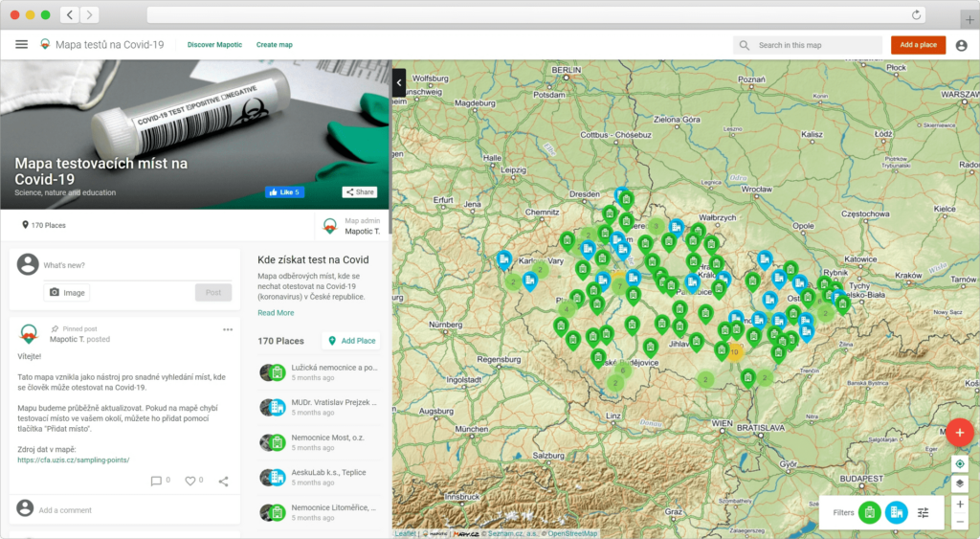
Task: Open the Lužická nemocnice place entry
Action: click(x=320, y=372)
